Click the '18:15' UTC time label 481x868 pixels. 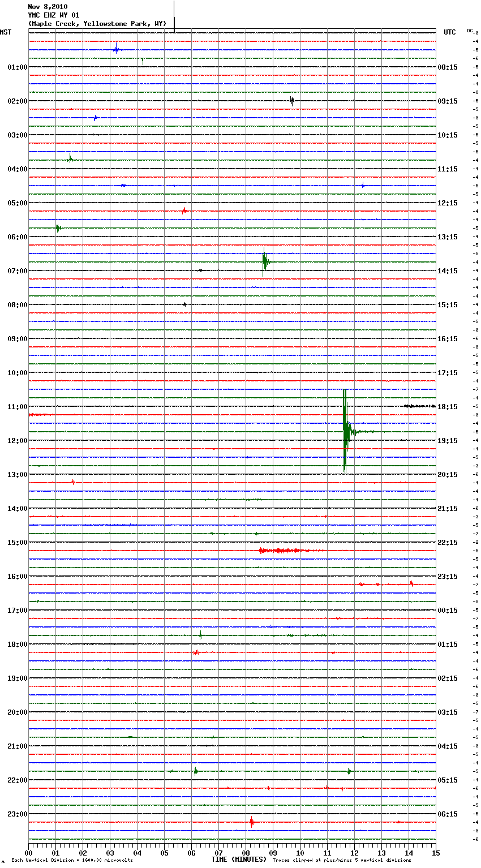pos(448,407)
